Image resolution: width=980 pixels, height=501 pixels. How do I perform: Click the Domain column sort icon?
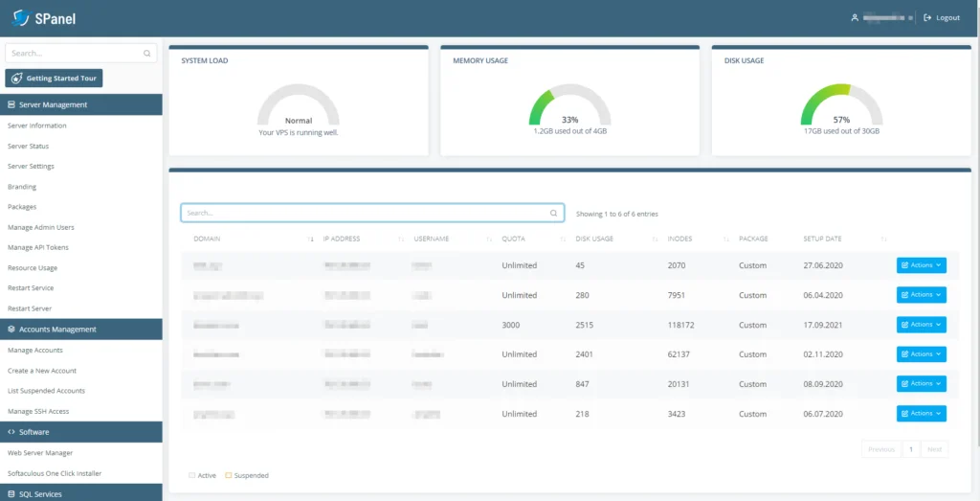coord(310,239)
